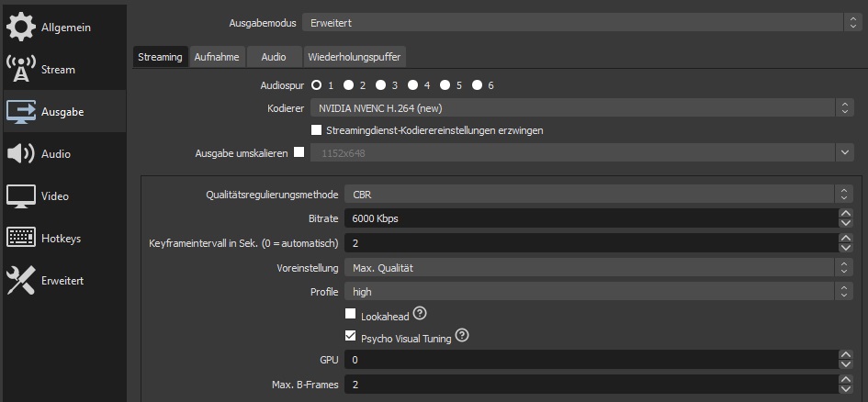Screen dimensions: 868x402
Task: Open Erweitert wrench tools icon
Action: [21, 281]
